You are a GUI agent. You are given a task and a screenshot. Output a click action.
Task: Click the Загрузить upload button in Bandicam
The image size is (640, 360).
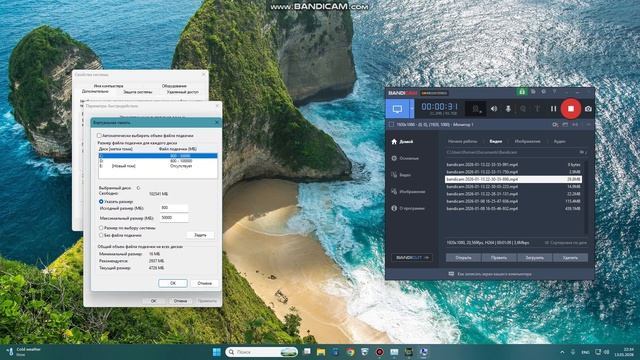tap(534, 258)
